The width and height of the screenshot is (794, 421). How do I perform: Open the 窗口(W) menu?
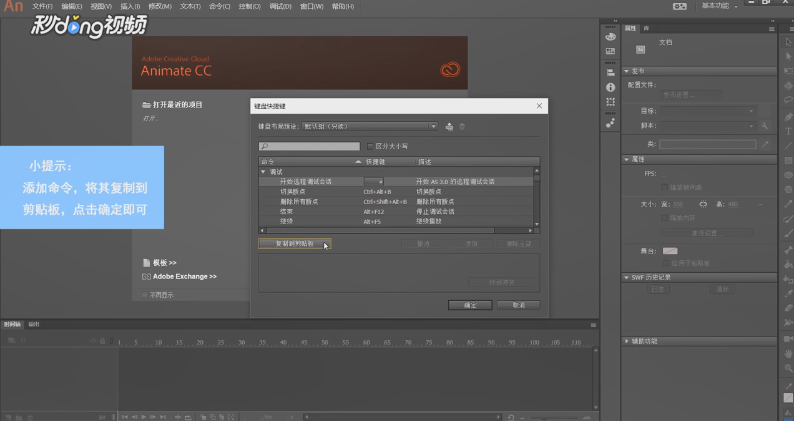(x=311, y=7)
